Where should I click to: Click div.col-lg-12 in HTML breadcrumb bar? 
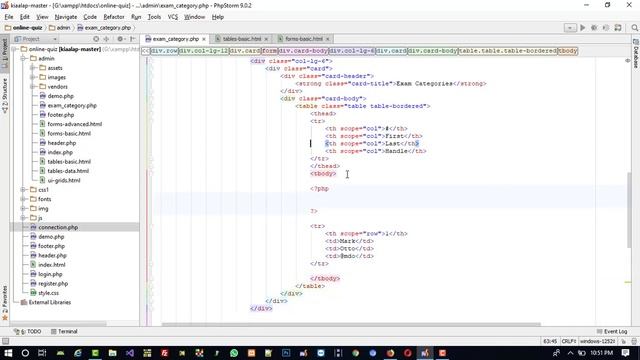(204, 51)
